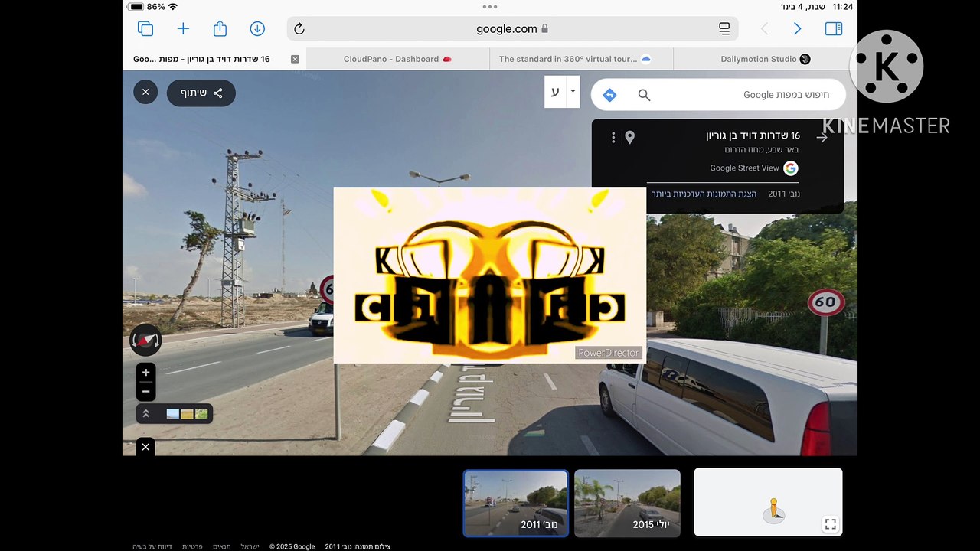Switch to CloudPano - Dashboard tab
Image resolution: width=980 pixels, height=551 pixels.
click(x=397, y=59)
